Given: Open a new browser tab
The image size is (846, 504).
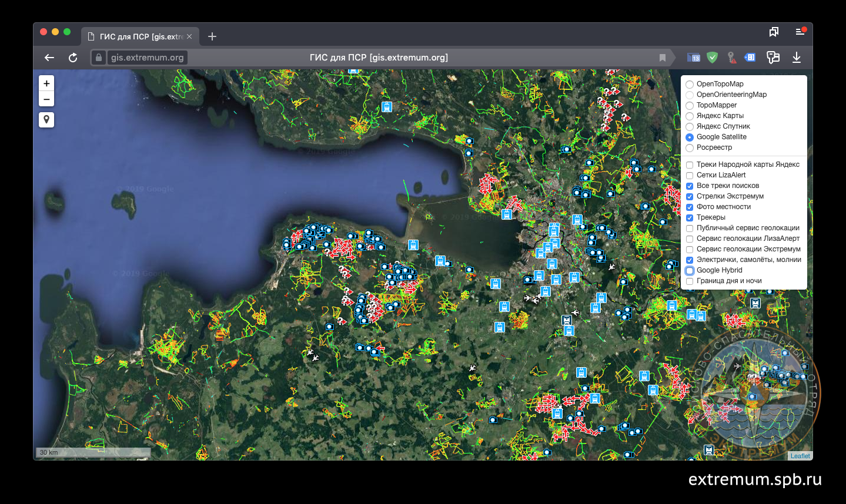Looking at the screenshot, I should coord(212,36).
